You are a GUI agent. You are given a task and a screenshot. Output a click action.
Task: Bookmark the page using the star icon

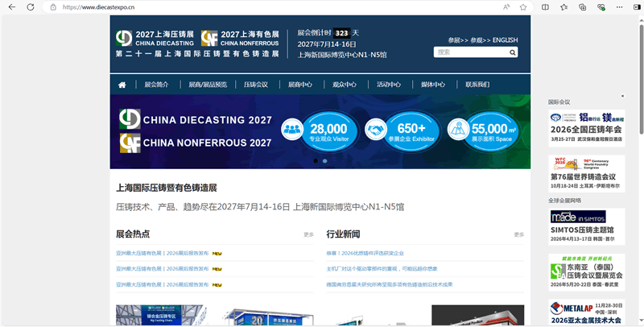click(522, 7)
